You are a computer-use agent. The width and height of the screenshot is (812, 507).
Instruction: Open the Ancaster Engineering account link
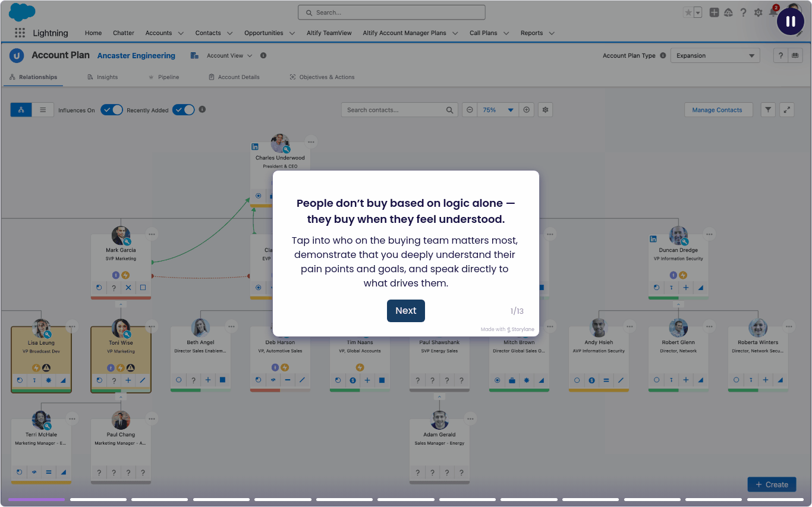pos(136,56)
